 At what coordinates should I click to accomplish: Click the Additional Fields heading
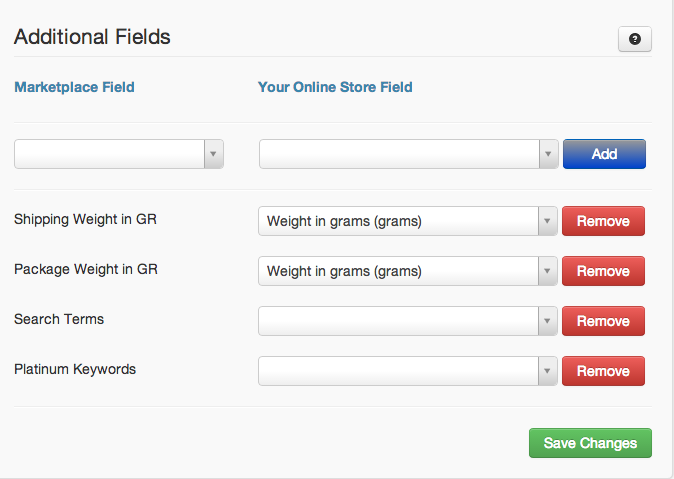(x=92, y=37)
